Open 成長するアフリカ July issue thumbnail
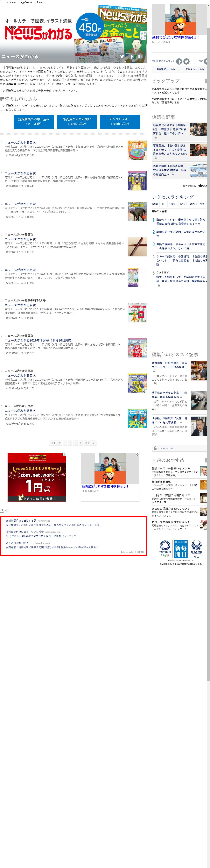Image resolution: width=210 pixels, height=868 pixels. [137, 418]
